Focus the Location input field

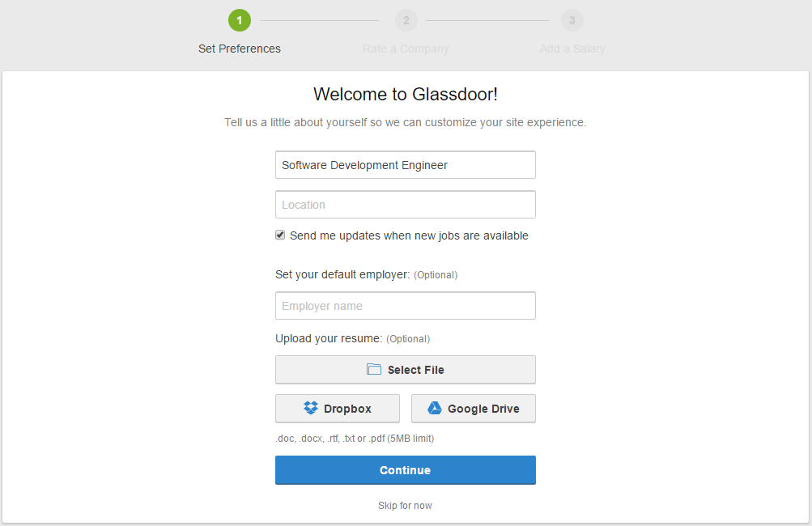[x=405, y=205]
